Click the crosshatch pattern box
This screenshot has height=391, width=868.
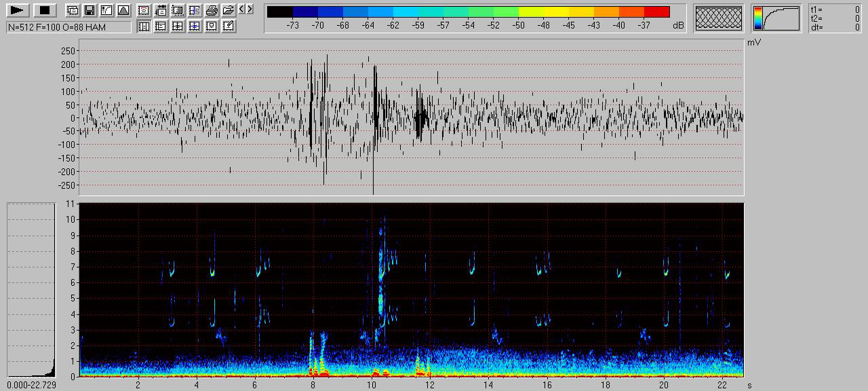pos(719,18)
